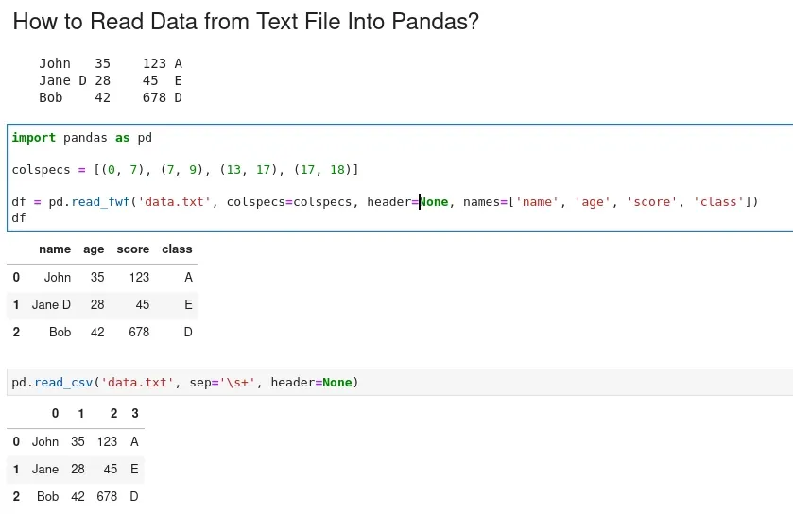Click the 'Bob' cell in the second dataframe output

click(x=47, y=496)
